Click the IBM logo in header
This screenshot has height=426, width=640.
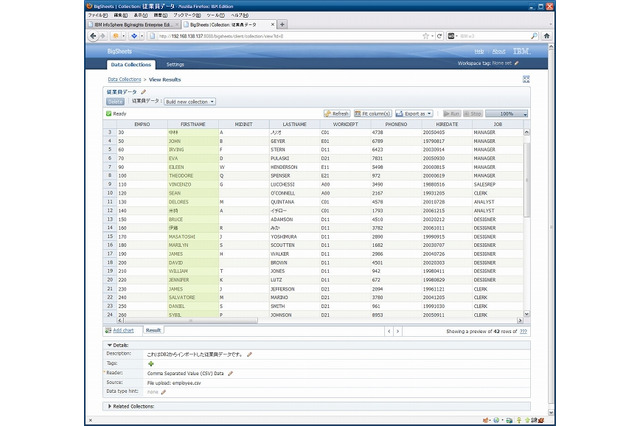point(522,51)
